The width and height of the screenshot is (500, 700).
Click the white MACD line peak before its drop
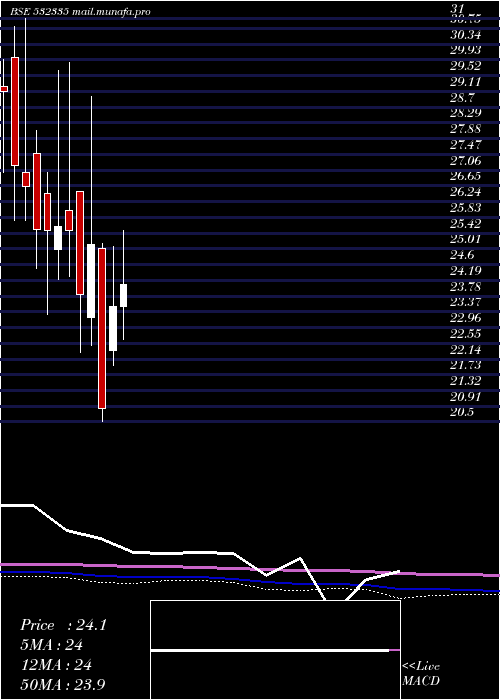(300, 558)
